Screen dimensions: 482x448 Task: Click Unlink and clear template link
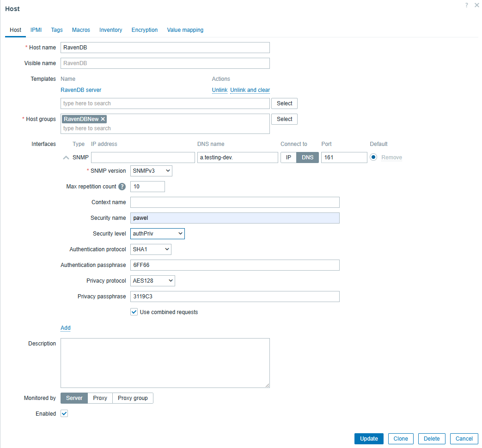pyautogui.click(x=250, y=90)
